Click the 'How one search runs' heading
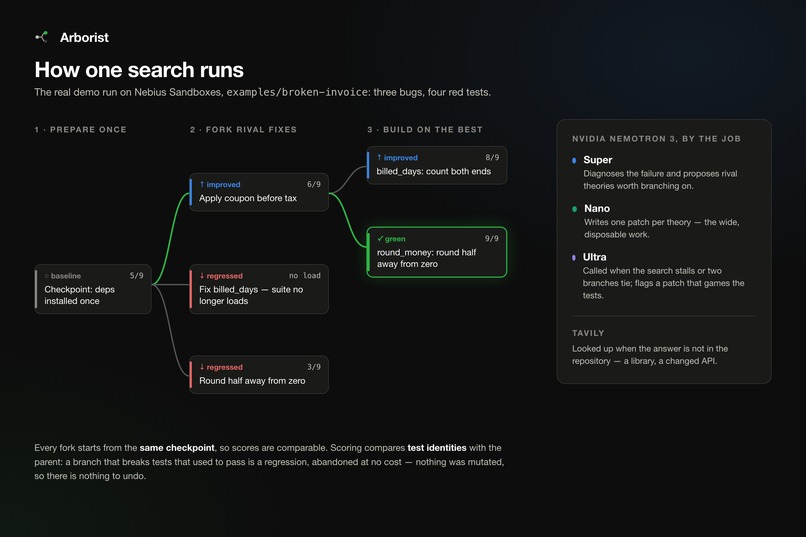The width and height of the screenshot is (806, 537). (x=139, y=70)
